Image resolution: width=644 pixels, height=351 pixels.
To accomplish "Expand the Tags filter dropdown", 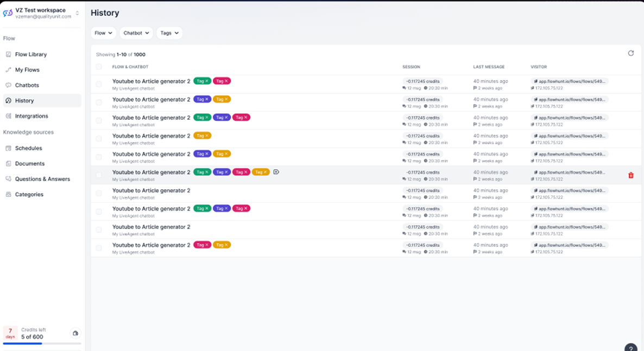I will click(x=169, y=33).
